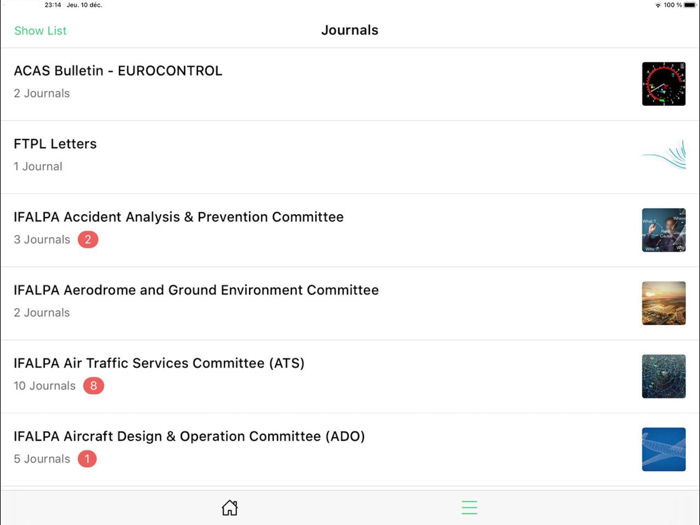
Task: Tap the Home icon in bottom bar
Action: tap(229, 508)
